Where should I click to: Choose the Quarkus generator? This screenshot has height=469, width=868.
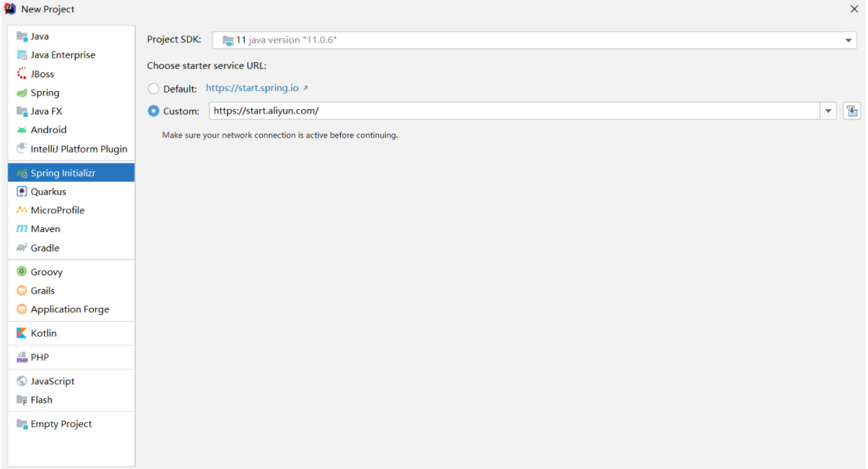click(71, 192)
